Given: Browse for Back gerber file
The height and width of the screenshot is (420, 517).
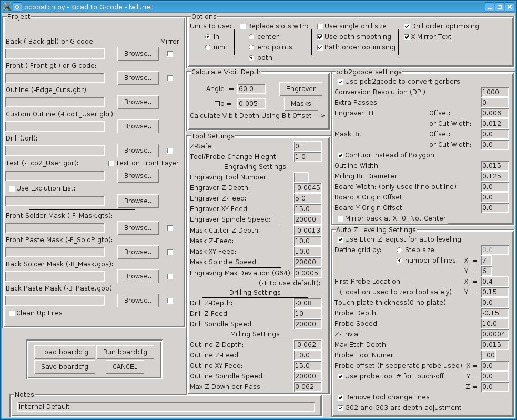Looking at the screenshot, I should [138, 54].
